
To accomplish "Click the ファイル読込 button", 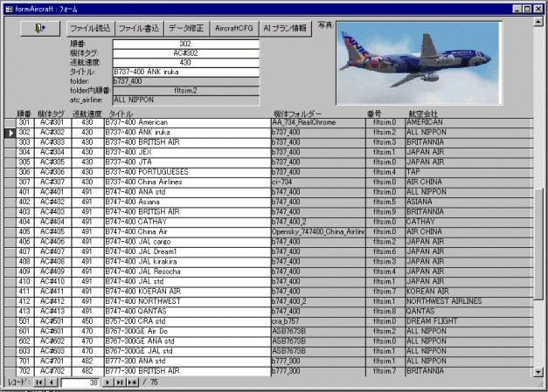I will tap(89, 28).
